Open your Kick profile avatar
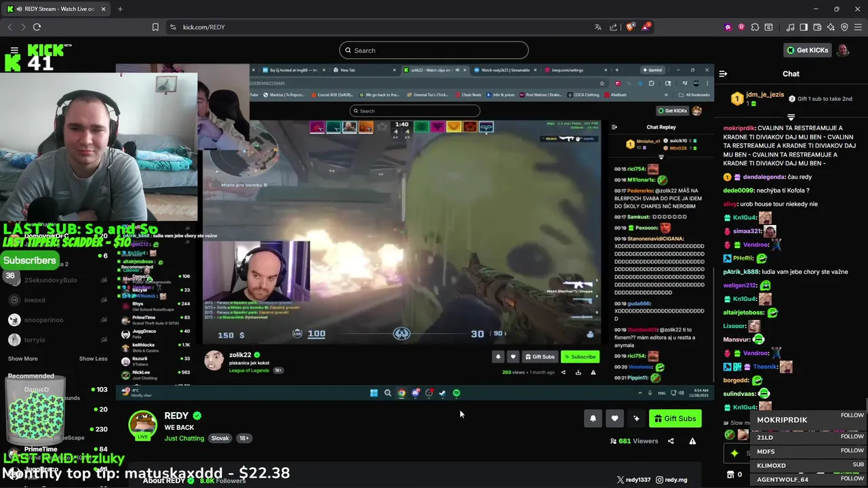This screenshot has height=488, width=868. (x=843, y=50)
